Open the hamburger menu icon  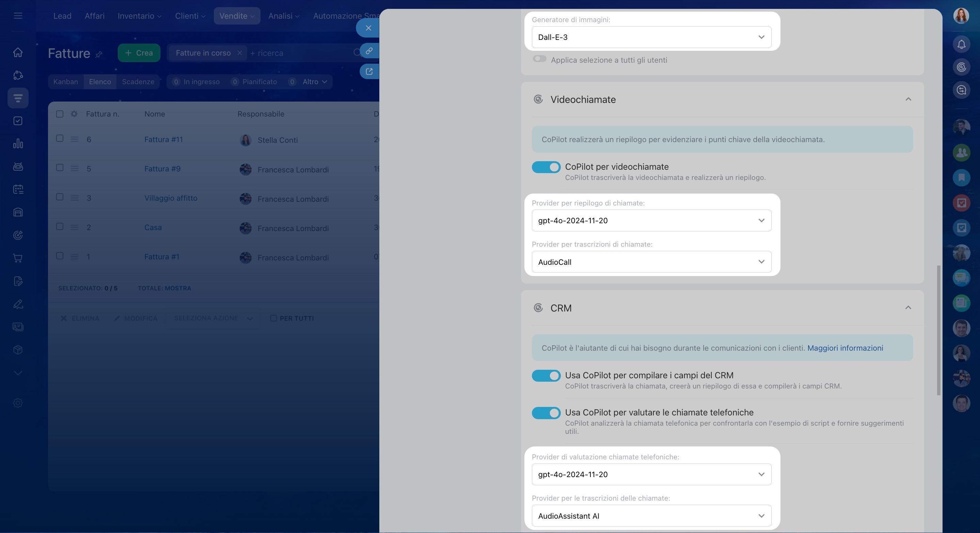pyautogui.click(x=18, y=16)
